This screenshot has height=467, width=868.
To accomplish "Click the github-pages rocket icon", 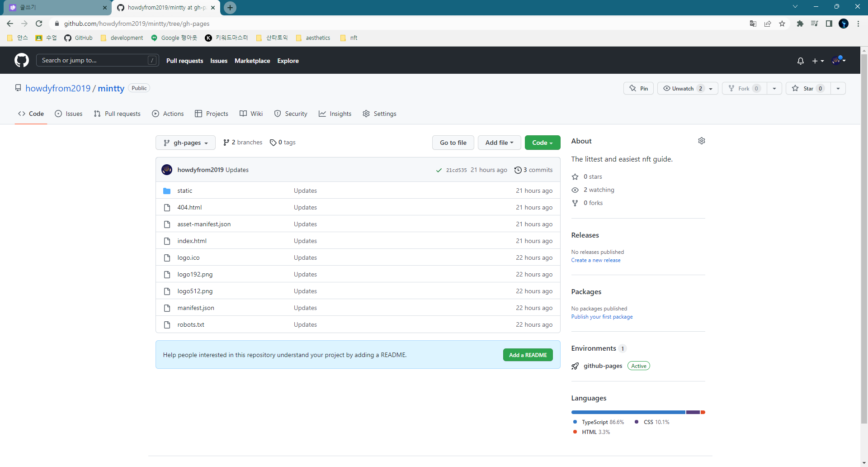I will tap(575, 366).
